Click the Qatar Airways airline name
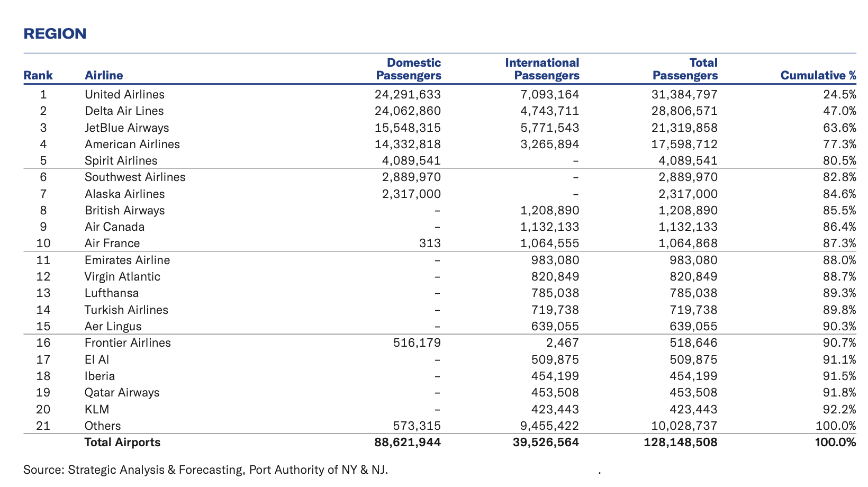The image size is (868, 487). 122,393
